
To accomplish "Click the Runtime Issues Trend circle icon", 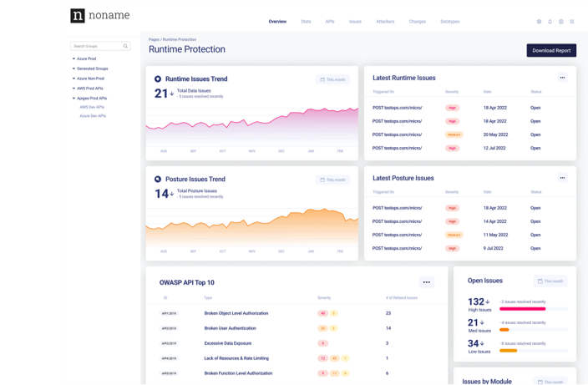I will point(158,79).
